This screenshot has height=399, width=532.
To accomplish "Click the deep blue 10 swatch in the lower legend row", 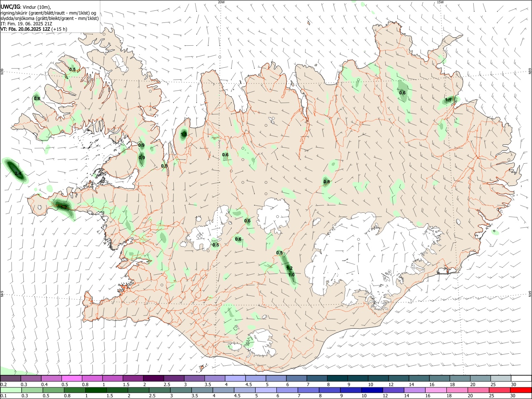I will coord(372,390).
